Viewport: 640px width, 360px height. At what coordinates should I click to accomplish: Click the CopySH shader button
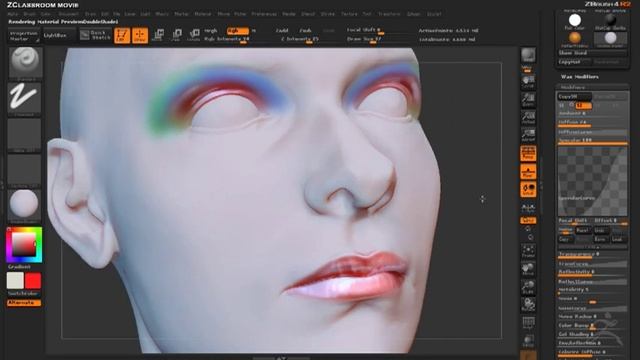[x=574, y=96]
